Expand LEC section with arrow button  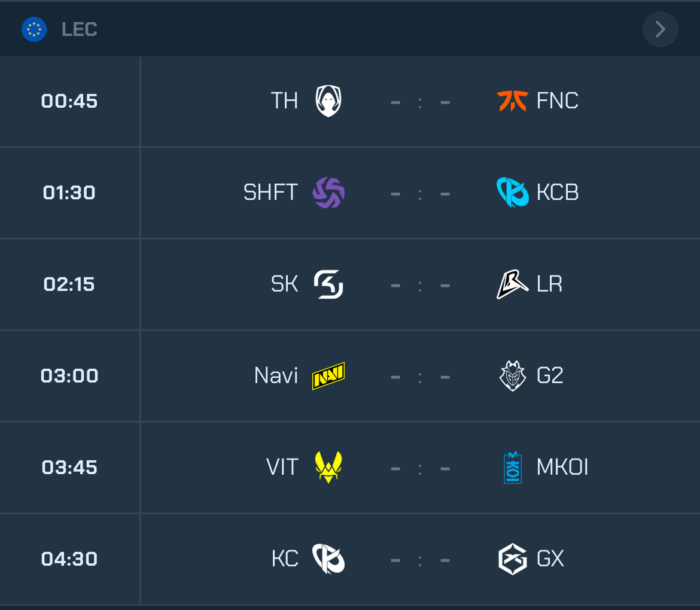pyautogui.click(x=661, y=29)
